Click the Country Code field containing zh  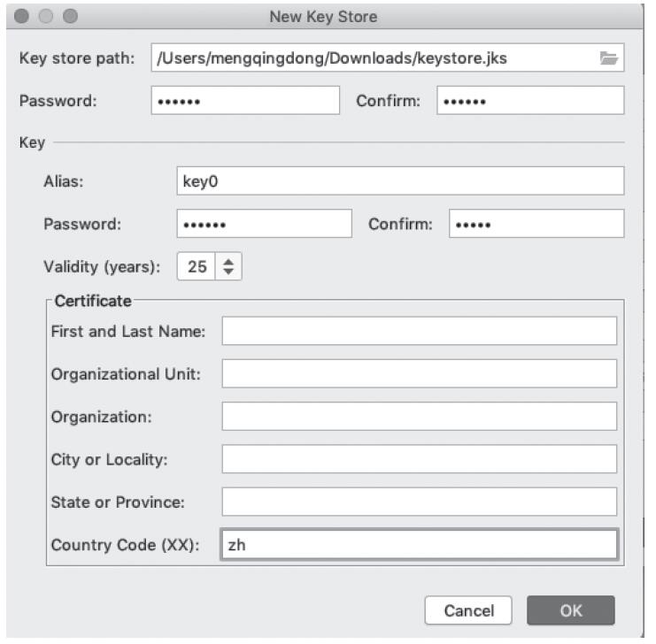[x=419, y=545]
